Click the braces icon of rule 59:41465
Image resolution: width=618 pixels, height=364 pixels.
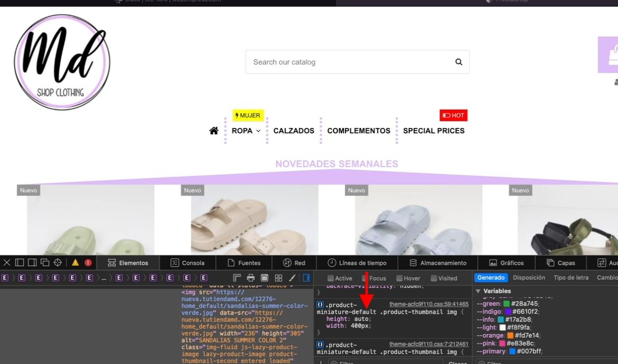(x=320, y=305)
